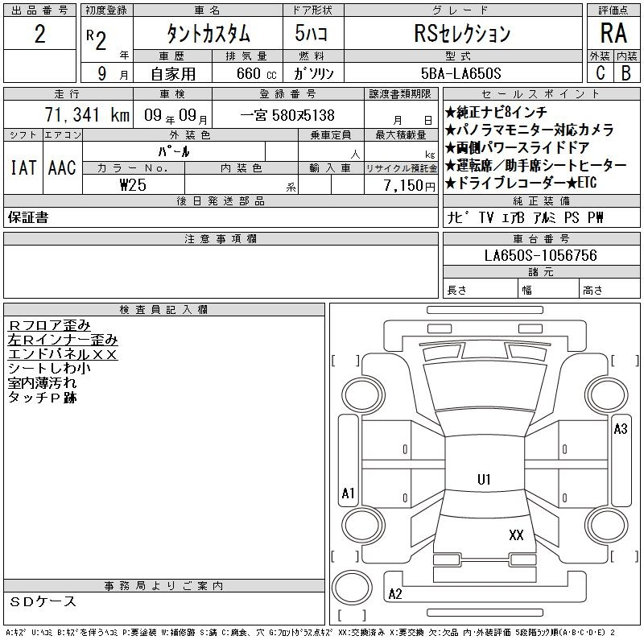Click the U1 dent marker on roof
This screenshot has width=644, height=644.
tap(484, 480)
